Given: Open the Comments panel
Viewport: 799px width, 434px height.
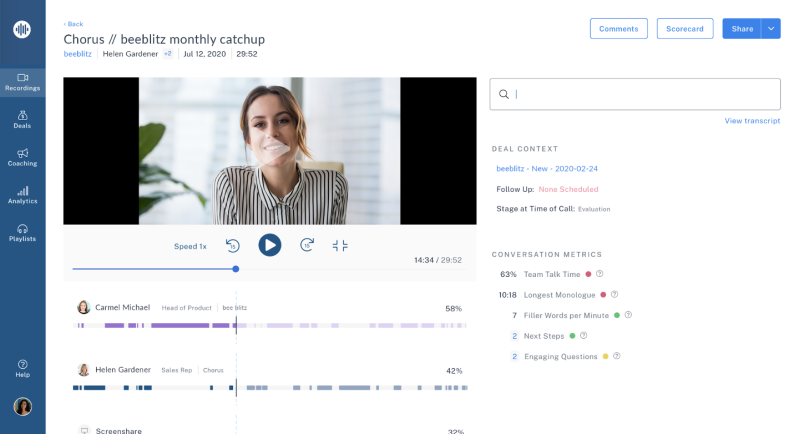Looking at the screenshot, I should point(619,29).
